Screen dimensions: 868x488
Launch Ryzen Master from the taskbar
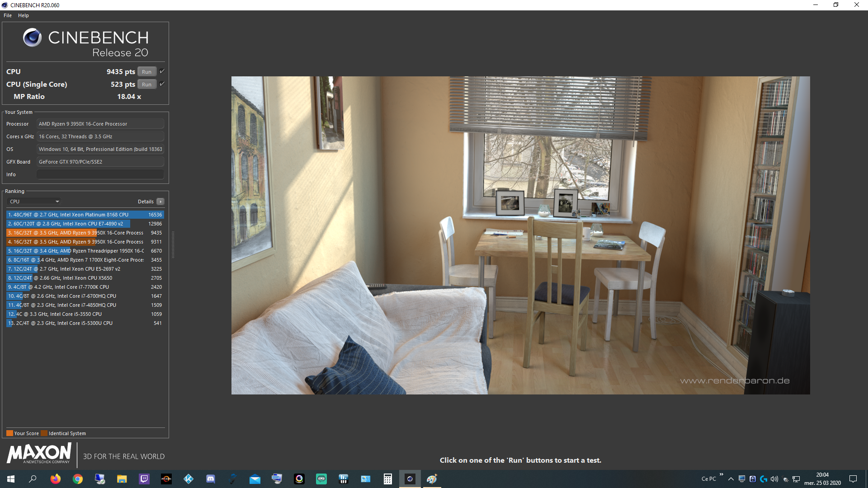pyautogui.click(x=166, y=479)
